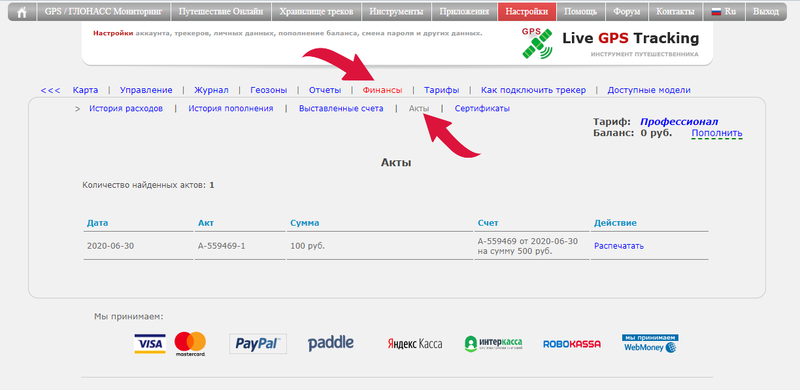Click the Mastercard payment logo
The width and height of the screenshot is (800, 390).
pyautogui.click(x=190, y=344)
